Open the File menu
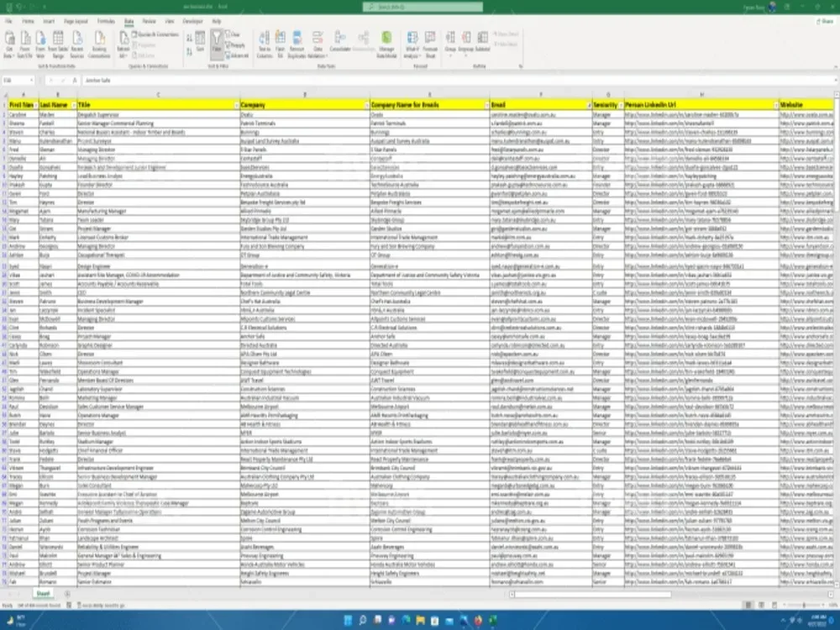Image resolution: width=840 pixels, height=630 pixels. pos(8,22)
